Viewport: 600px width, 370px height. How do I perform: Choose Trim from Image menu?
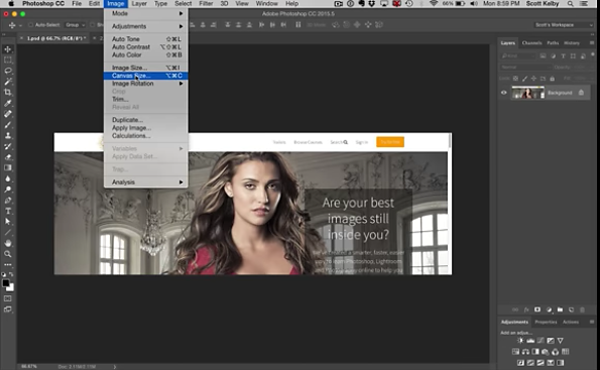pos(146,99)
